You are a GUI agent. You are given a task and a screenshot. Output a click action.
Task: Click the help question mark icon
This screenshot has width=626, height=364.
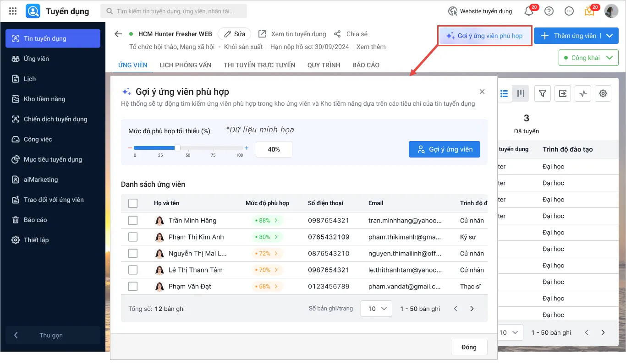(x=549, y=11)
